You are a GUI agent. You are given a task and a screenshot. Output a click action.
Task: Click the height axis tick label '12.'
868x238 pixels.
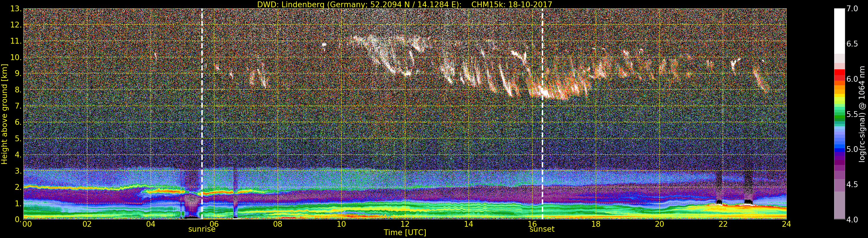pyautogui.click(x=16, y=25)
